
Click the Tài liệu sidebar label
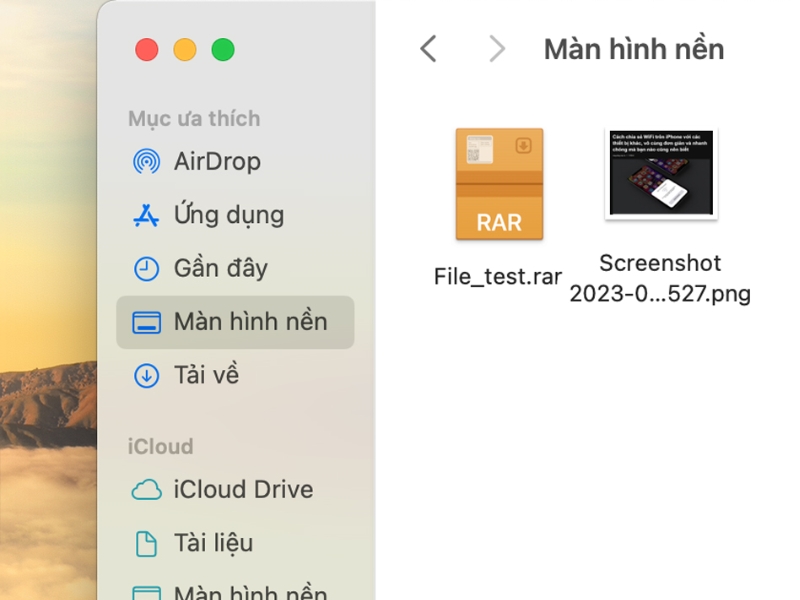213,543
